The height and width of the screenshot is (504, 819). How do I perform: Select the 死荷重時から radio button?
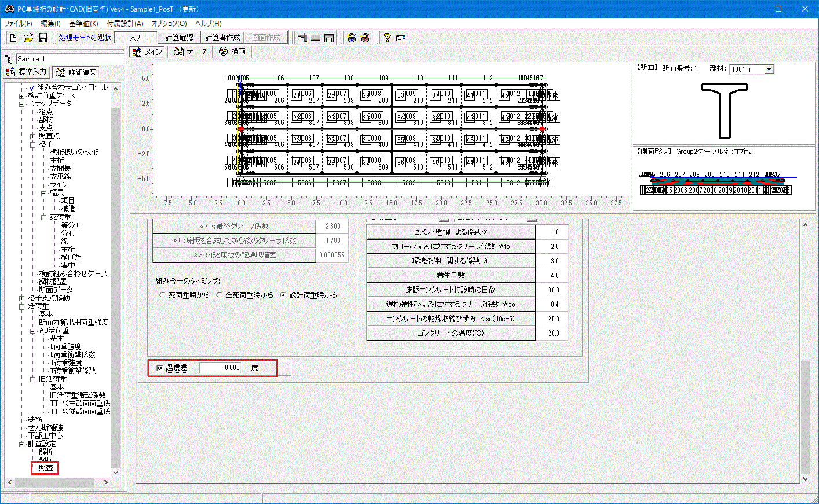[x=163, y=295]
